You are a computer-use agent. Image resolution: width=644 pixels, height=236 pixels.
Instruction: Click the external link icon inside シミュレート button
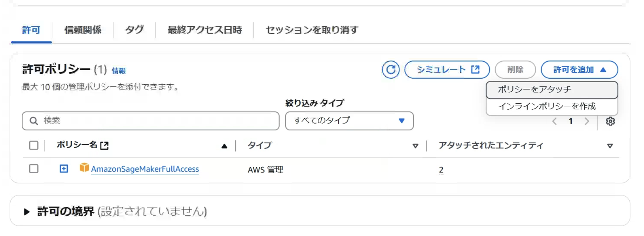click(x=475, y=70)
